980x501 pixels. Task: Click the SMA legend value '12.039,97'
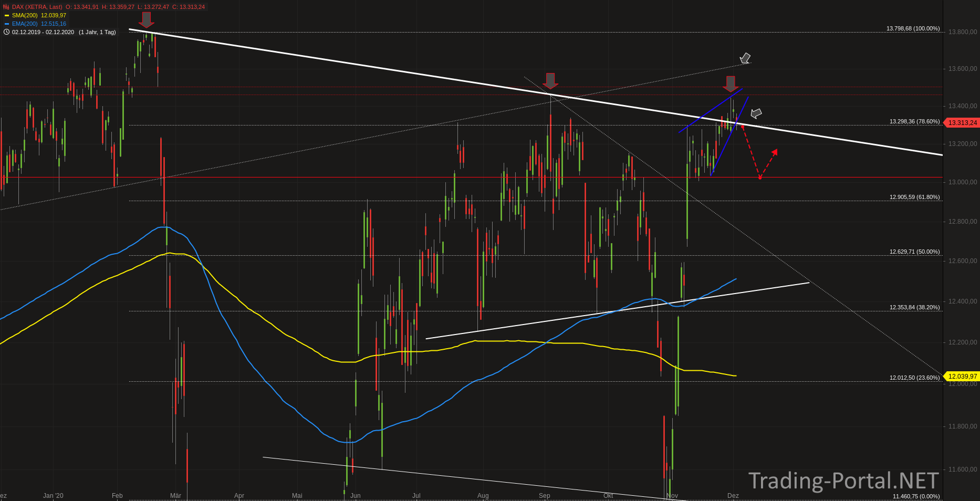click(x=54, y=15)
